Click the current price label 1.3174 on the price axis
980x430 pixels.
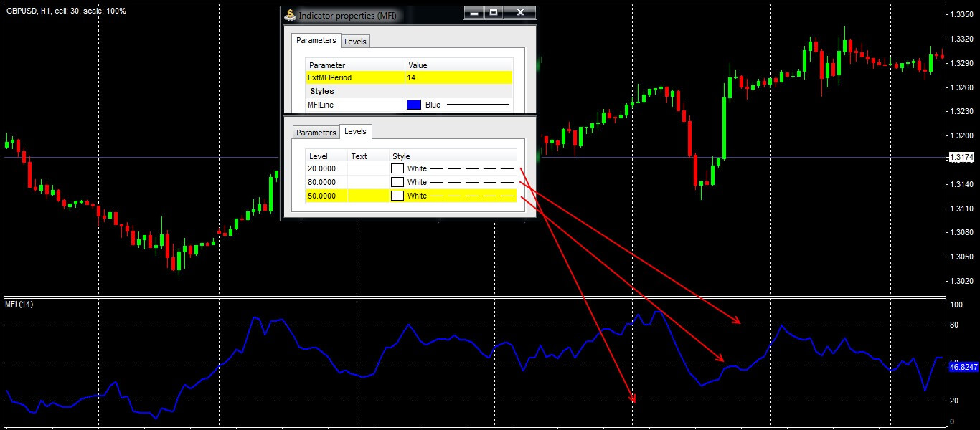(961, 157)
